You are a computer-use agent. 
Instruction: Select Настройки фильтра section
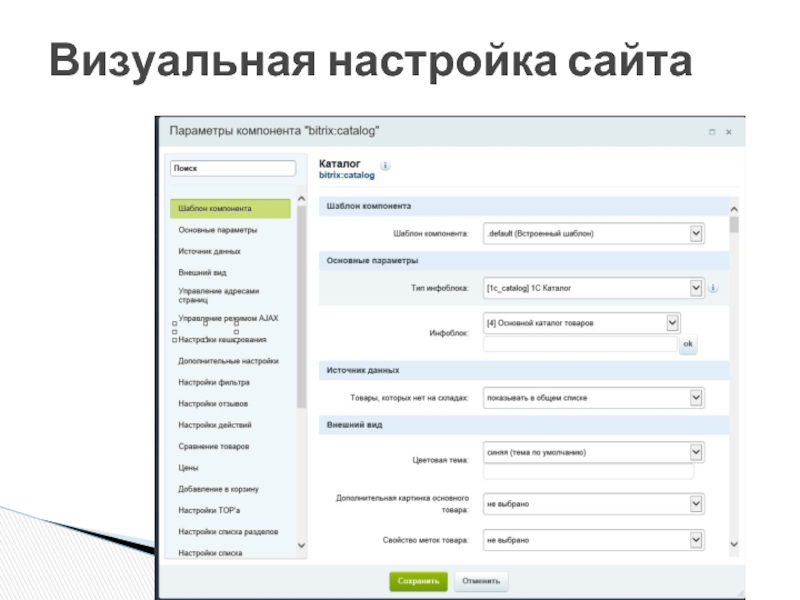[214, 383]
